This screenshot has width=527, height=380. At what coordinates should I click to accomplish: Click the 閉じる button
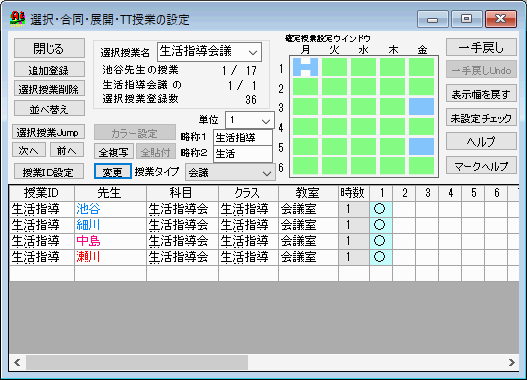49,48
